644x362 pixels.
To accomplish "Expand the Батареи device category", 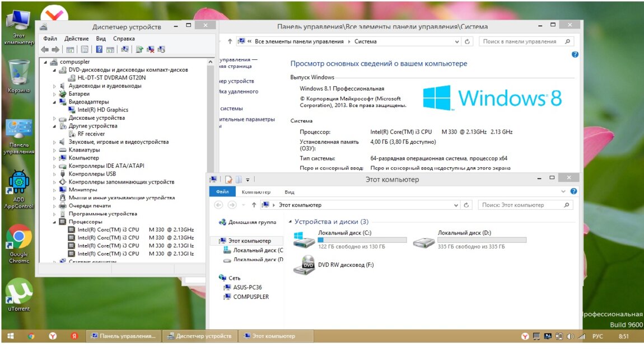I will pos(55,94).
